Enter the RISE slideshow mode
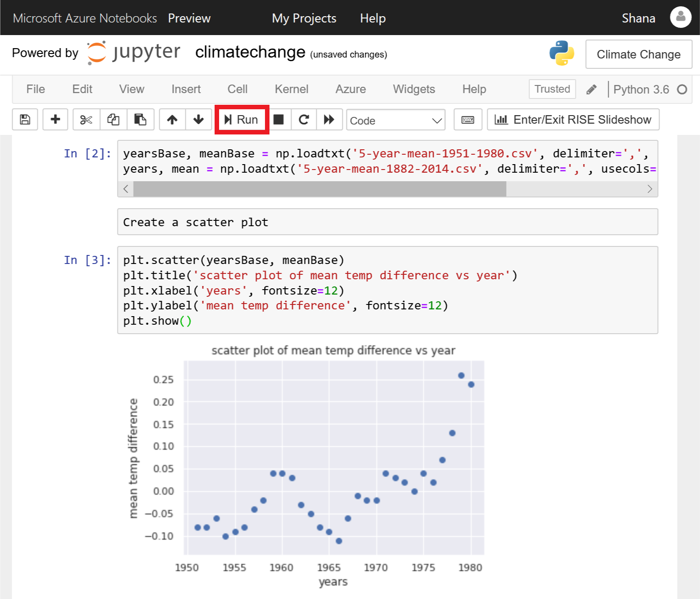 click(573, 119)
